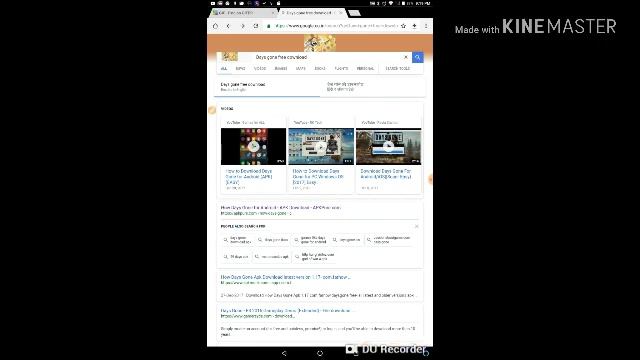Click the download icon in the toolbar

414,26
